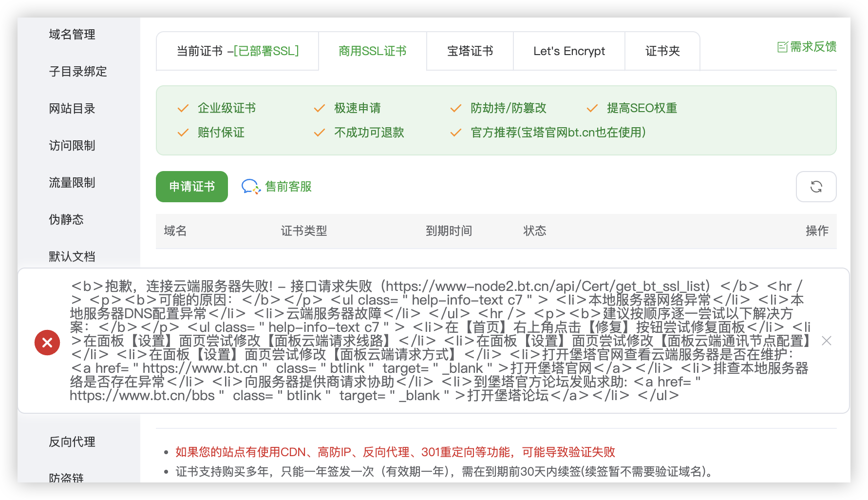Click the 证书类型 column header
Screen dimensions: 868x500
[x=304, y=231]
